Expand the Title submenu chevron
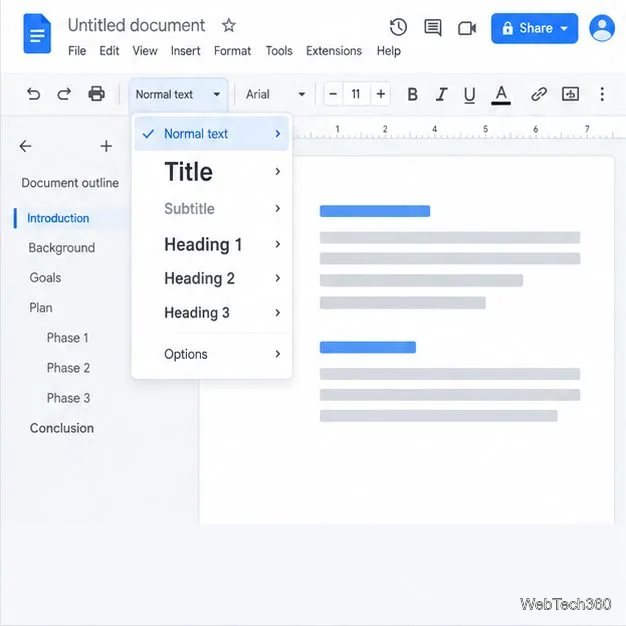This screenshot has height=626, width=626. click(278, 171)
